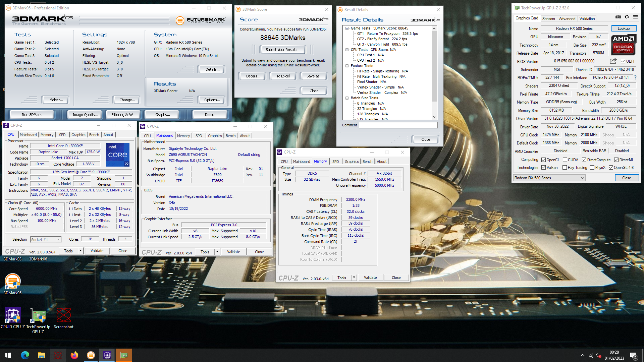The image size is (644, 362).
Task: Click Submit Your Results button
Action: (x=283, y=50)
